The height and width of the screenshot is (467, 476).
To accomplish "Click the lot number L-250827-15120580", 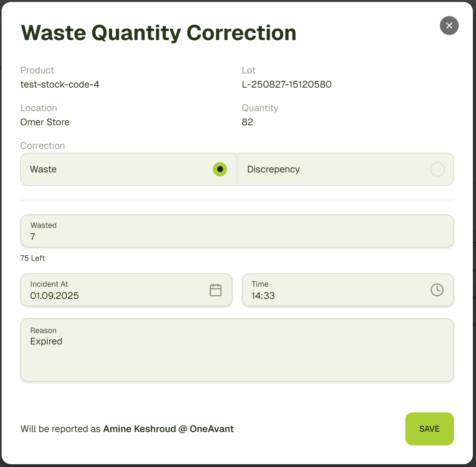I will [287, 84].
